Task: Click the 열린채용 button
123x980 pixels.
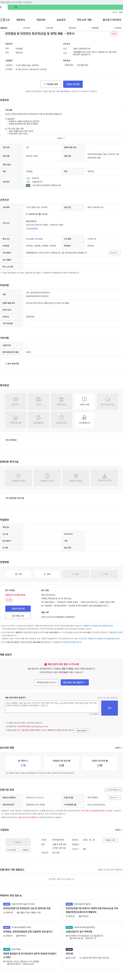Action: [25, 850]
